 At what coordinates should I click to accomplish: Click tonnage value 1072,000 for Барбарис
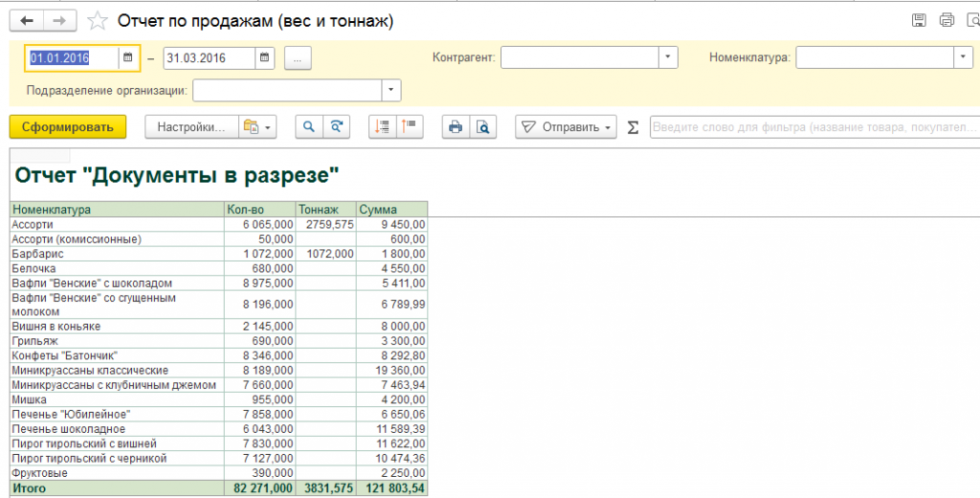pos(330,254)
